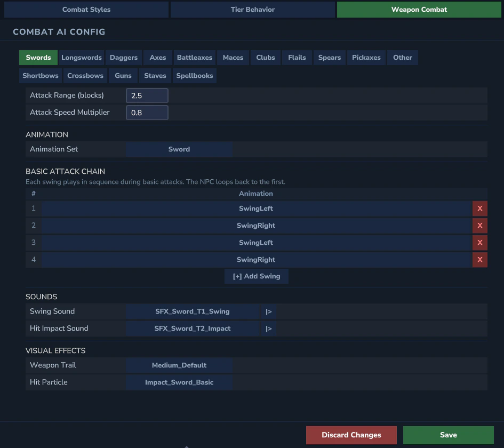Open the Combat Styles tab
The image size is (504, 448).
pyautogui.click(x=86, y=9)
